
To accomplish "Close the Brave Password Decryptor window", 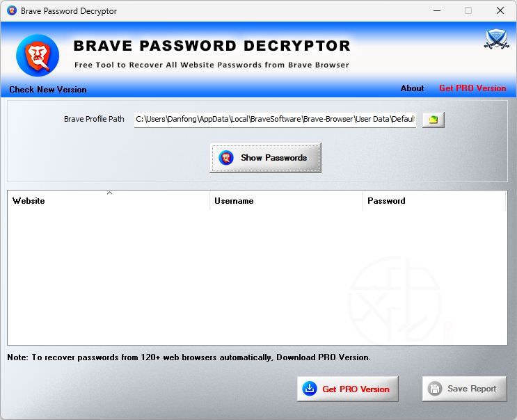I will pos(500,10).
